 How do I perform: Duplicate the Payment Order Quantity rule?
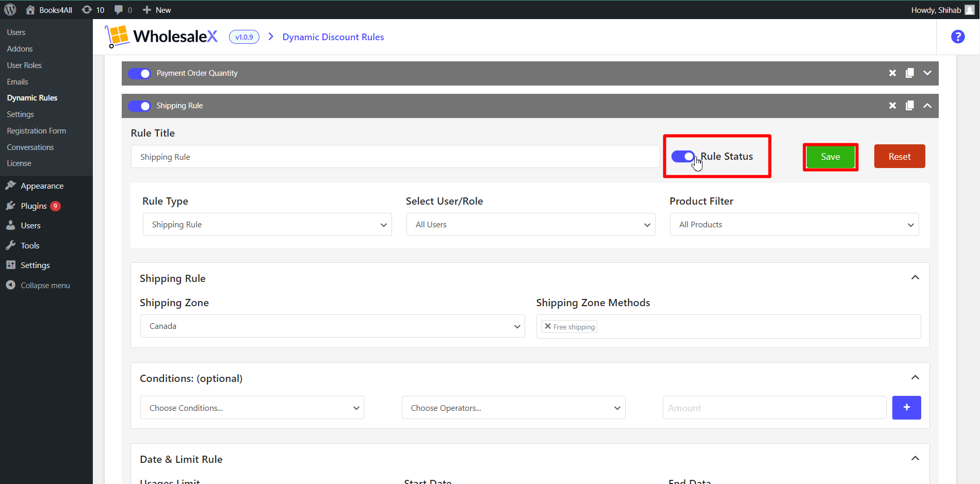coord(910,73)
